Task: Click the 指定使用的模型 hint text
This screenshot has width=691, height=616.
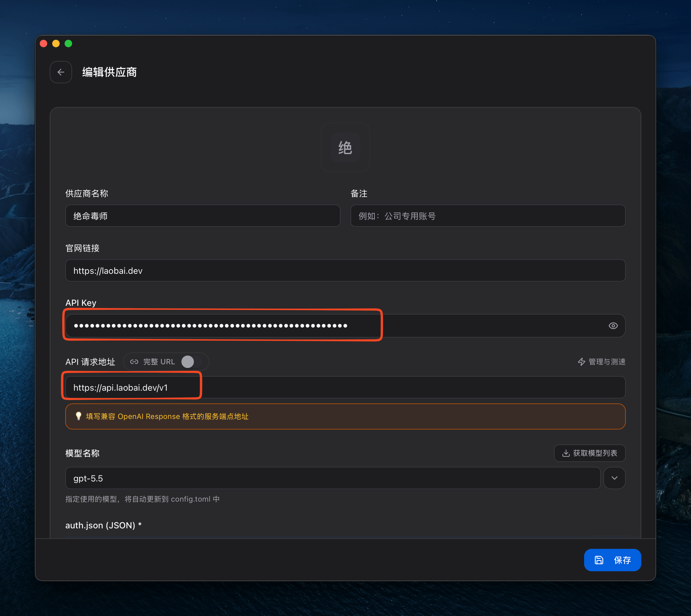Action: pyautogui.click(x=143, y=499)
